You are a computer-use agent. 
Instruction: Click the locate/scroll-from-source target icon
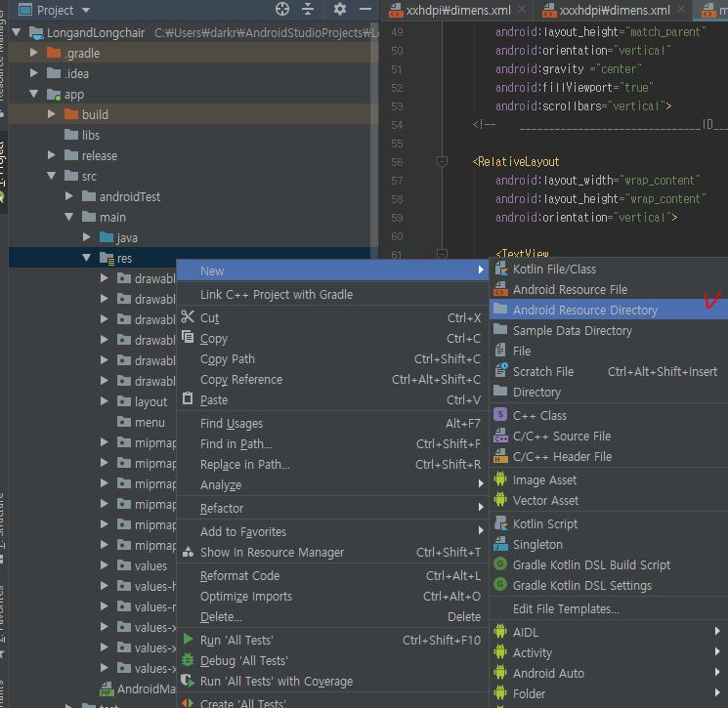click(x=281, y=9)
